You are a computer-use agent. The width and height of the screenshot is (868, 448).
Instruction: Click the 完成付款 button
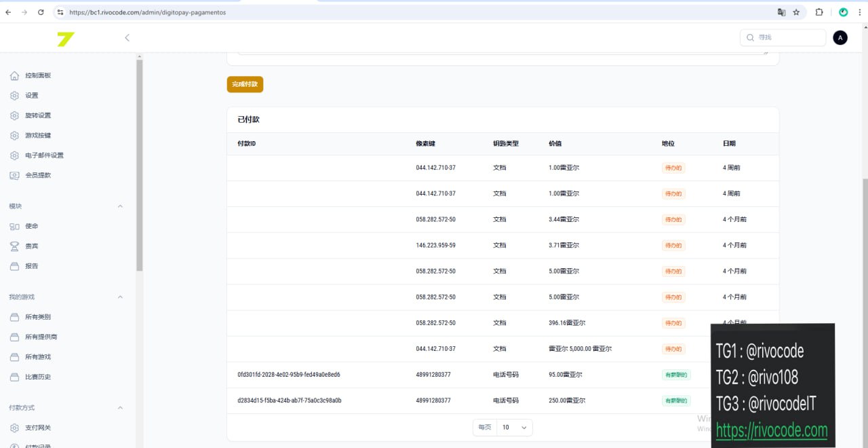click(245, 84)
